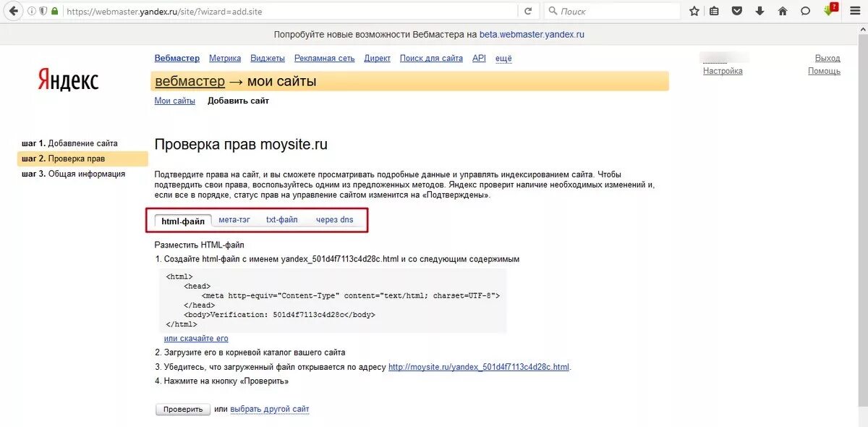Download the file via или скачайте его
This screenshot has width=868, height=427.
coord(196,338)
